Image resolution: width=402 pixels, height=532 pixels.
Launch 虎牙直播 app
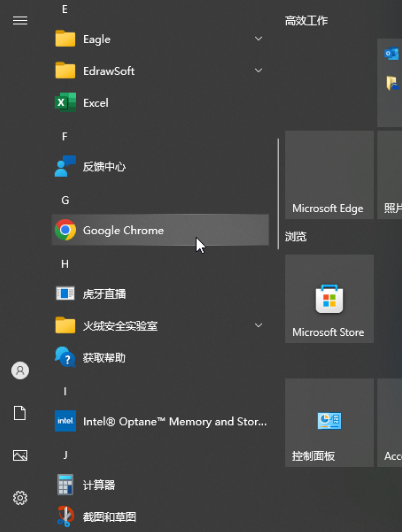pyautogui.click(x=160, y=293)
